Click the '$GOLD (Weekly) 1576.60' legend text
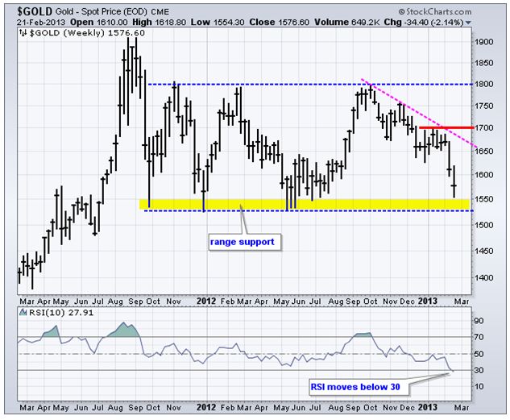The width and height of the screenshot is (510, 420). (87, 33)
